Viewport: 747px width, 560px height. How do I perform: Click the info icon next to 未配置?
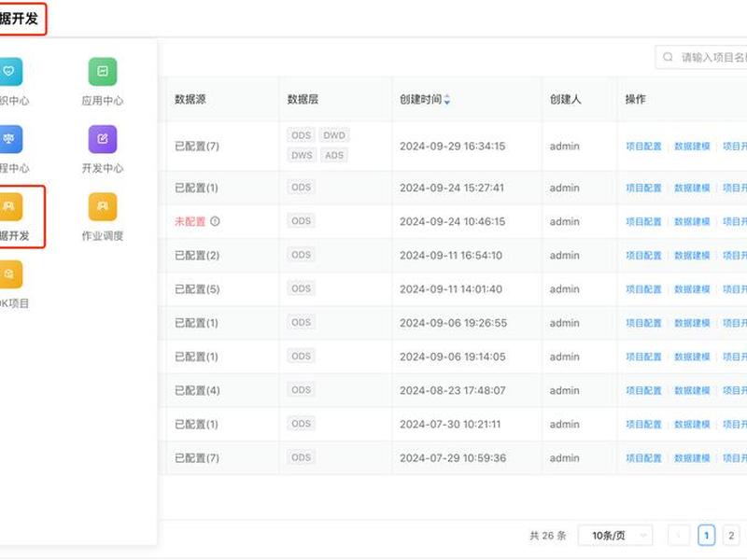point(215,221)
